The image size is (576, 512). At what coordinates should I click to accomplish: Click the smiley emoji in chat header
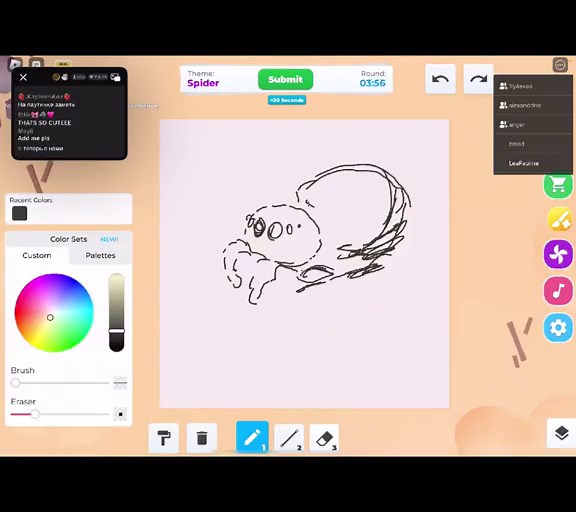point(56,77)
